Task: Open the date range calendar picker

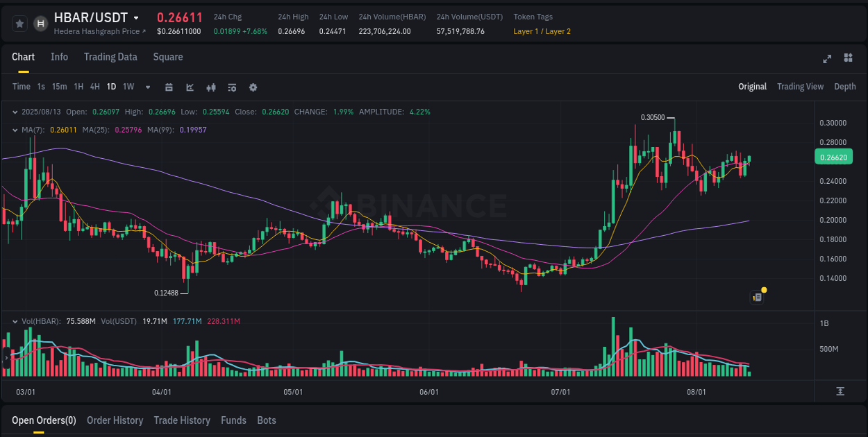Action: (169, 87)
